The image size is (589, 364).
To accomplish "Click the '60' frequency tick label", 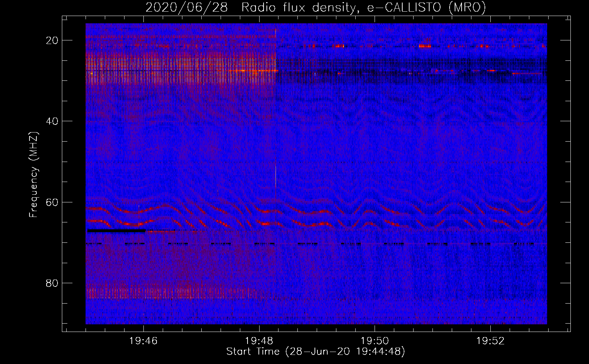I will tap(52, 202).
